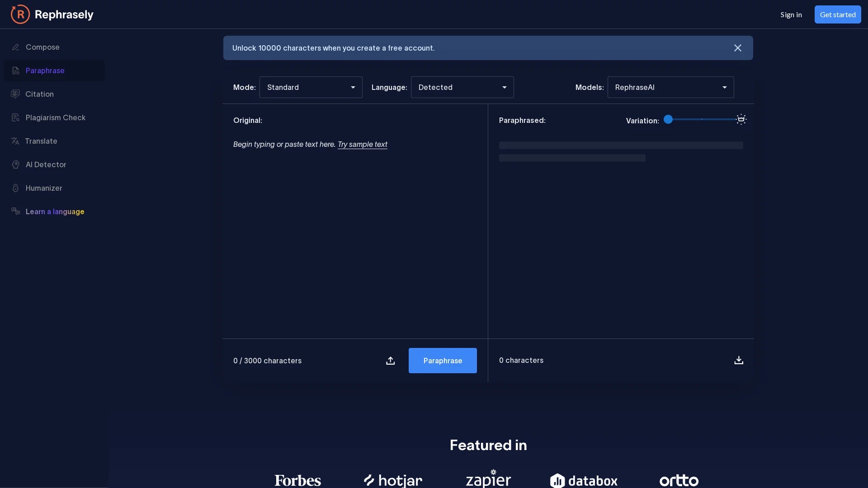Click the 'Featured in' heading
868x488 pixels.
[x=488, y=445]
